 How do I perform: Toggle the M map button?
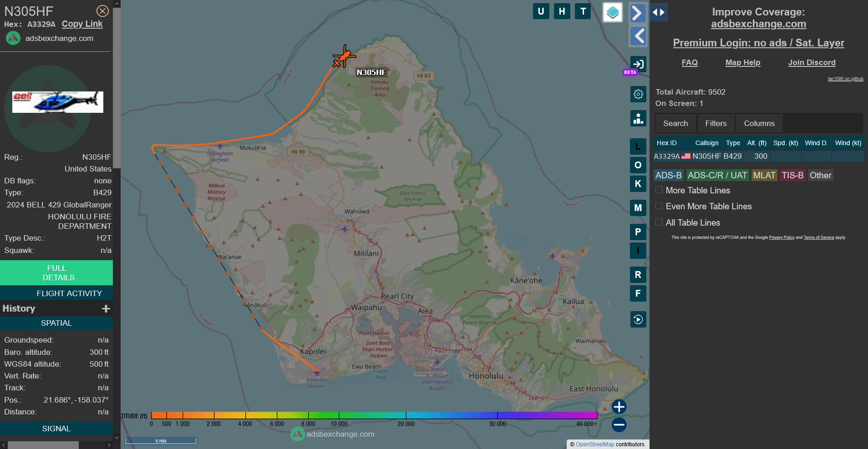click(x=638, y=208)
